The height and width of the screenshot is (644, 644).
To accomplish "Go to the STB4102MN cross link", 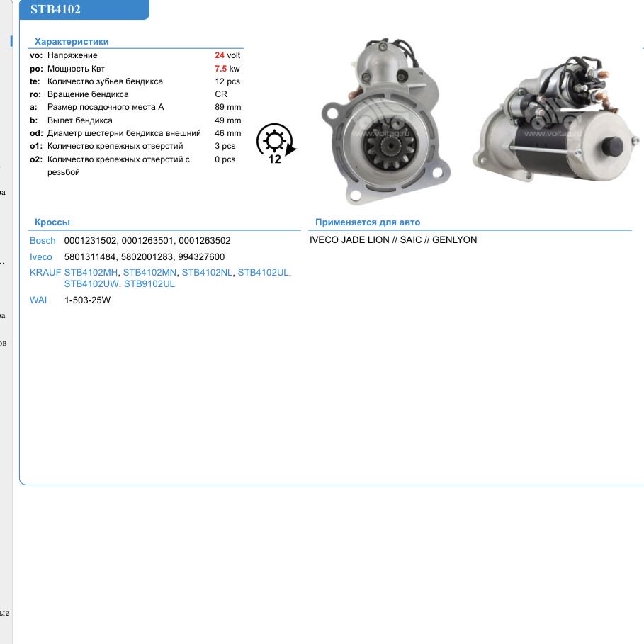I will [x=149, y=273].
